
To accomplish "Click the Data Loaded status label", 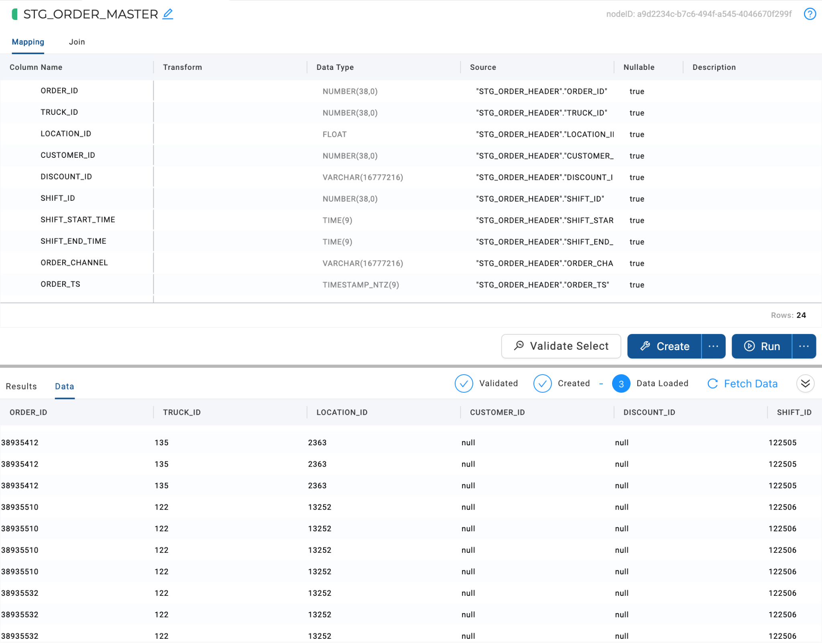I will pyautogui.click(x=662, y=383).
